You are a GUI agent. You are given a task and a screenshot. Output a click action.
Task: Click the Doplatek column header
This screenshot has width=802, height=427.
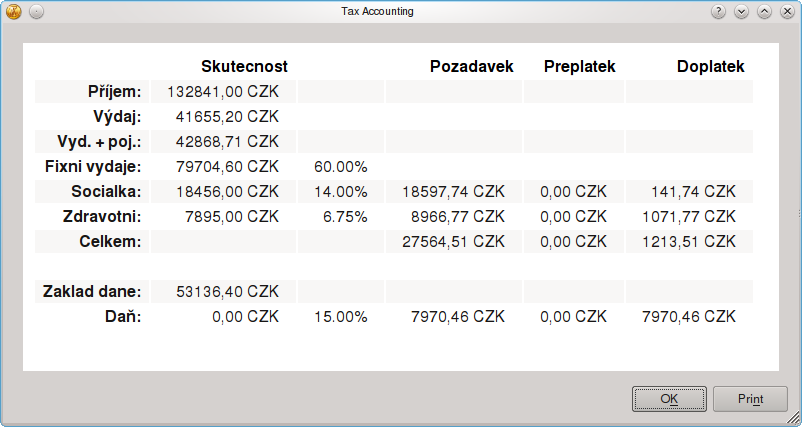click(710, 67)
